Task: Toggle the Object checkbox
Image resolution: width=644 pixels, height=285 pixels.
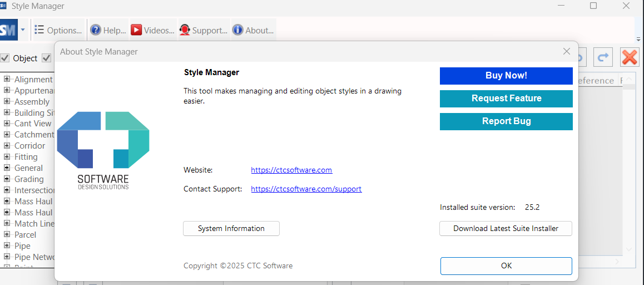Action: 5,58
